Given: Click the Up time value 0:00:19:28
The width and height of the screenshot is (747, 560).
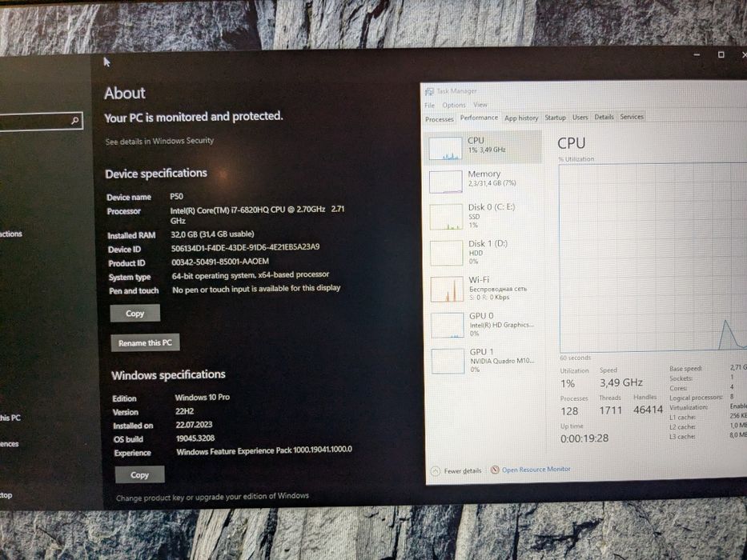Looking at the screenshot, I should click(x=584, y=438).
